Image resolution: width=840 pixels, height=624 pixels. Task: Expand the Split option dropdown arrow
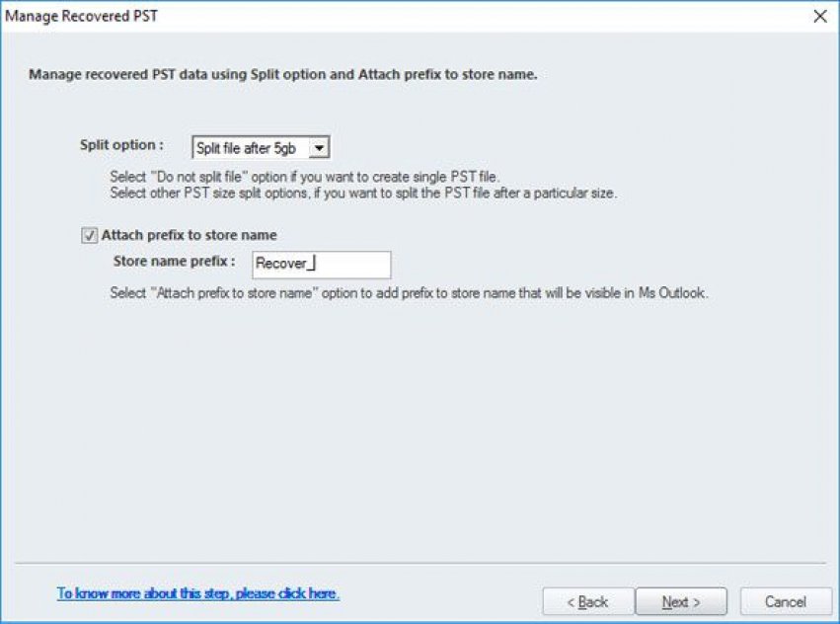319,148
